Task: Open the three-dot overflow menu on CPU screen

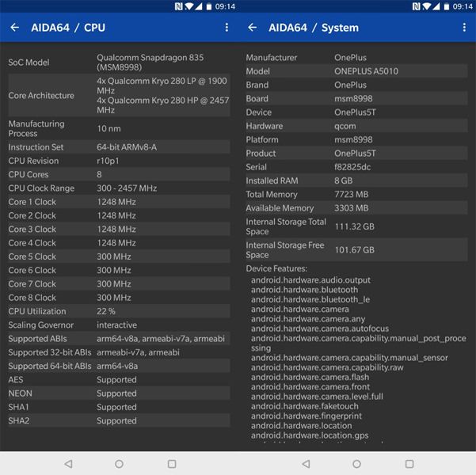Action: (x=227, y=28)
